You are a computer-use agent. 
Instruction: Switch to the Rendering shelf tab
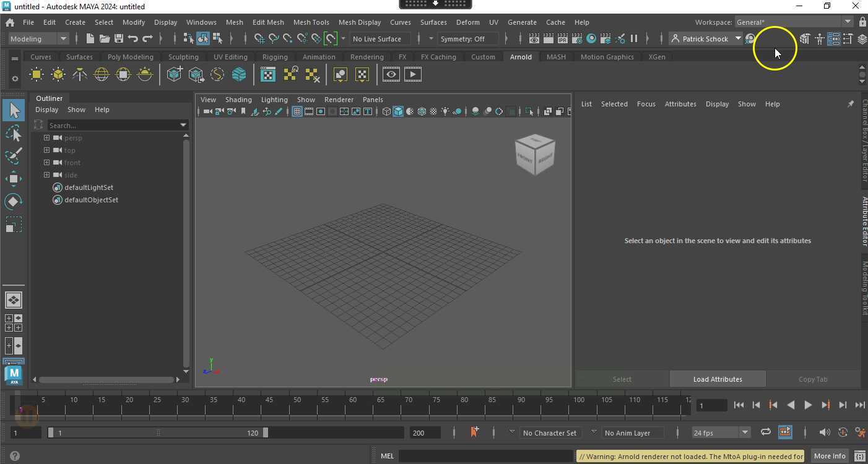[x=367, y=56]
